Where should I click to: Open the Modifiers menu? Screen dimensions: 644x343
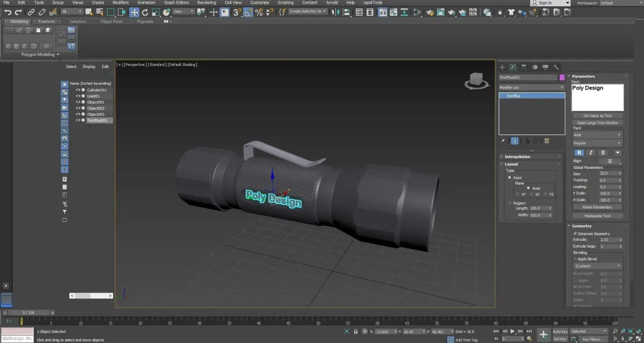[121, 3]
